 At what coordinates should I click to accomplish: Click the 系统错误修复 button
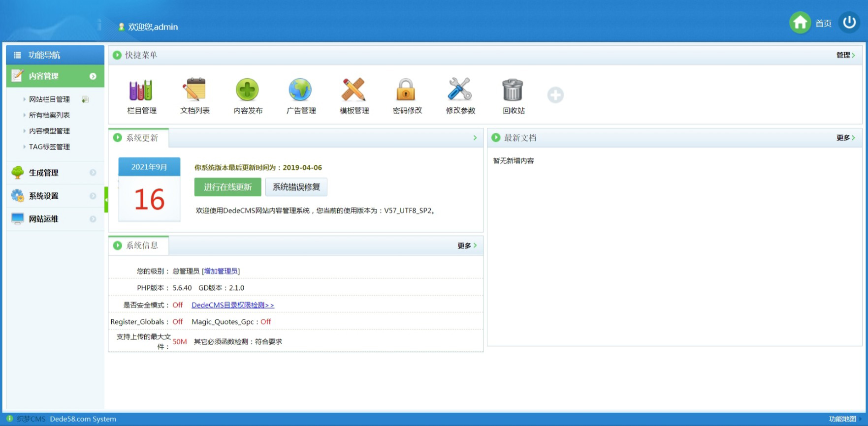click(296, 187)
